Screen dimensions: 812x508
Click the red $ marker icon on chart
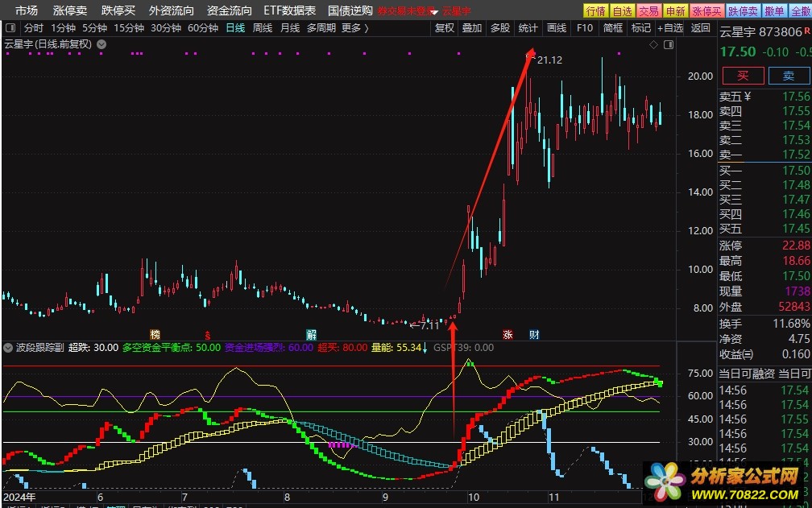208,335
